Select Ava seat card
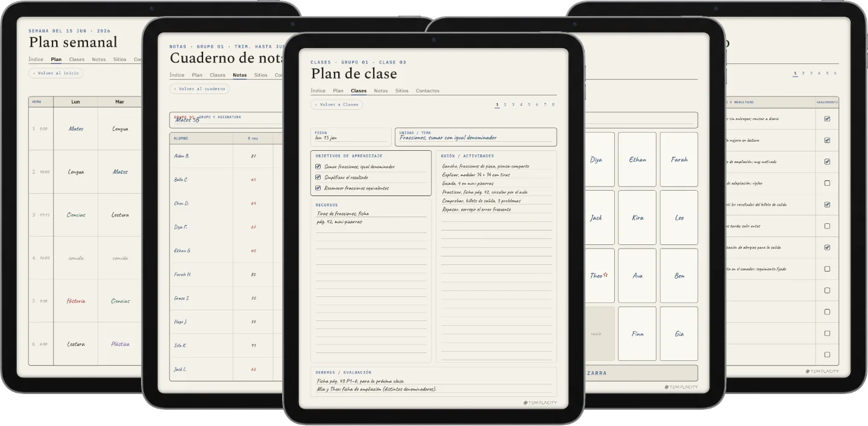 coord(637,276)
